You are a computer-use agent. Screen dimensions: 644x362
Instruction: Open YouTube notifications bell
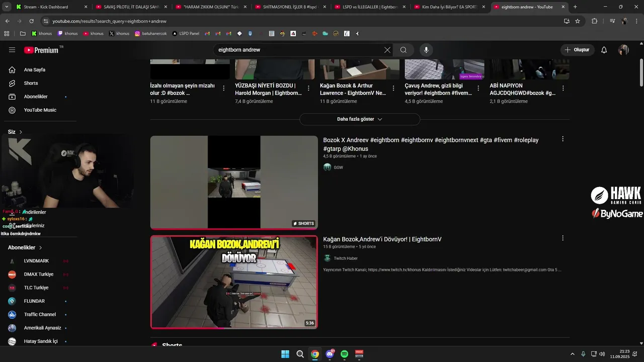pyautogui.click(x=604, y=50)
